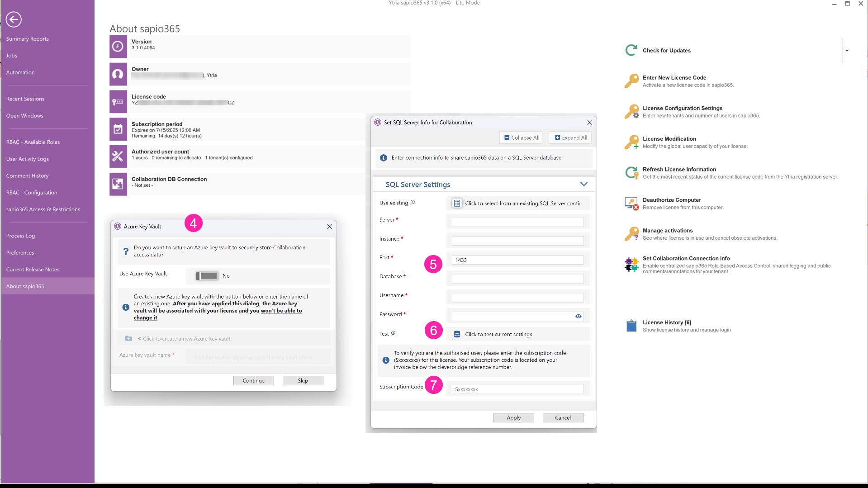Click the back arrow icon
The image size is (868, 488).
click(14, 19)
